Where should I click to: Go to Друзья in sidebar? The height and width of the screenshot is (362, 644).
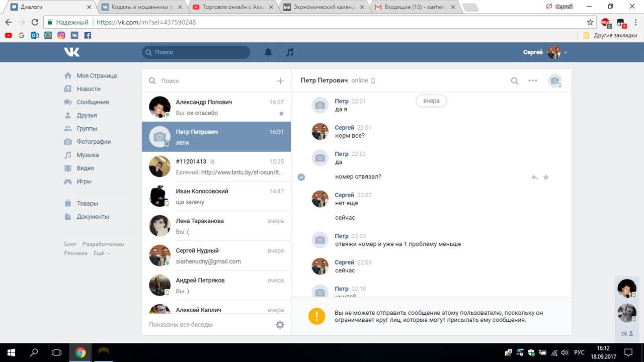pos(87,115)
